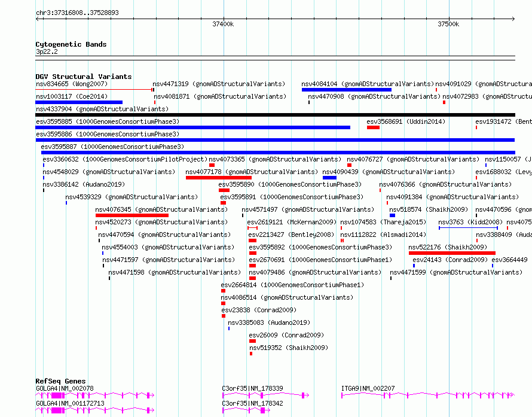Open the nsv4554003 variant label
The image size is (532, 417).
(168, 247)
